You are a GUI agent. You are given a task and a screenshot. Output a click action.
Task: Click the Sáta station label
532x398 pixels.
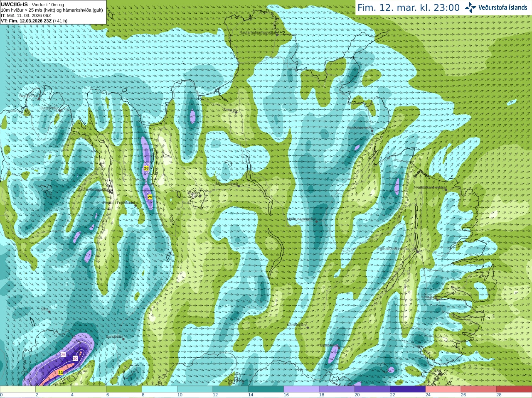pyautogui.click(x=44, y=309)
